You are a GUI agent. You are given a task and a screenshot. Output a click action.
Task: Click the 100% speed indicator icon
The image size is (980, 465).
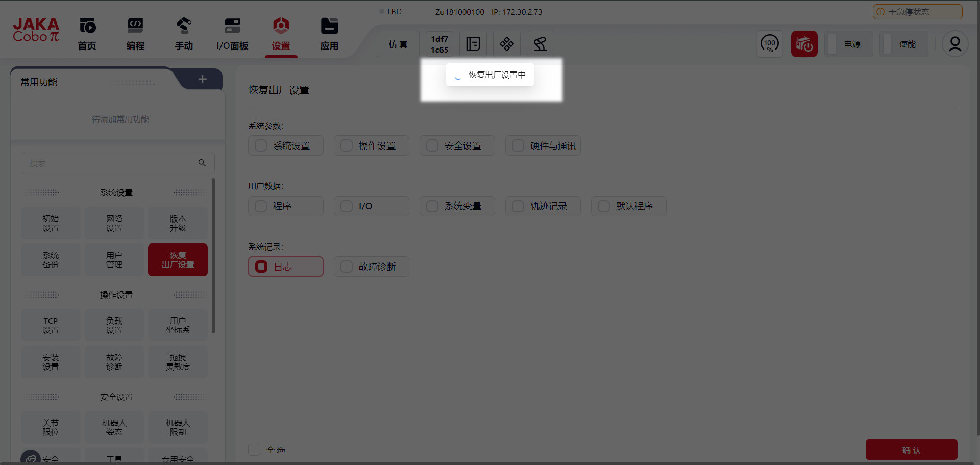click(x=769, y=44)
